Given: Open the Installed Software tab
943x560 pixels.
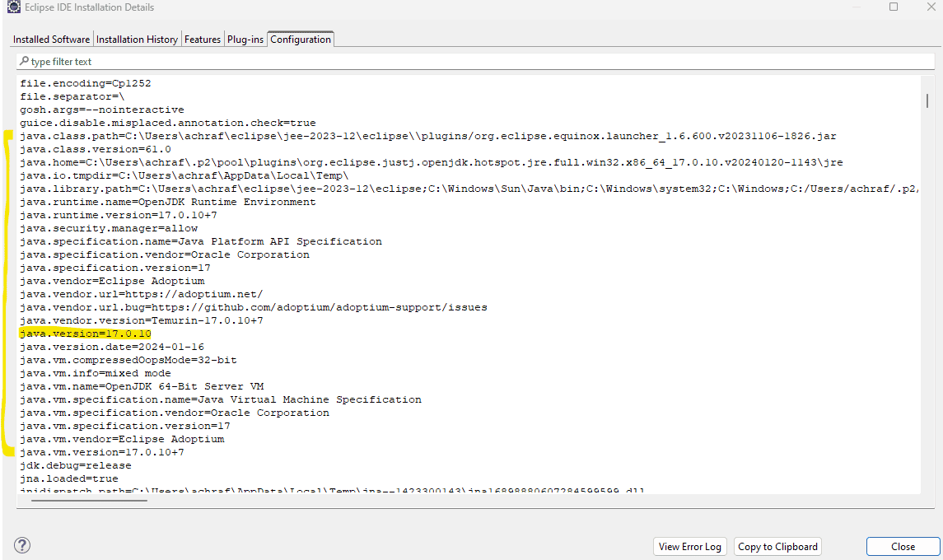Looking at the screenshot, I should click(x=51, y=39).
